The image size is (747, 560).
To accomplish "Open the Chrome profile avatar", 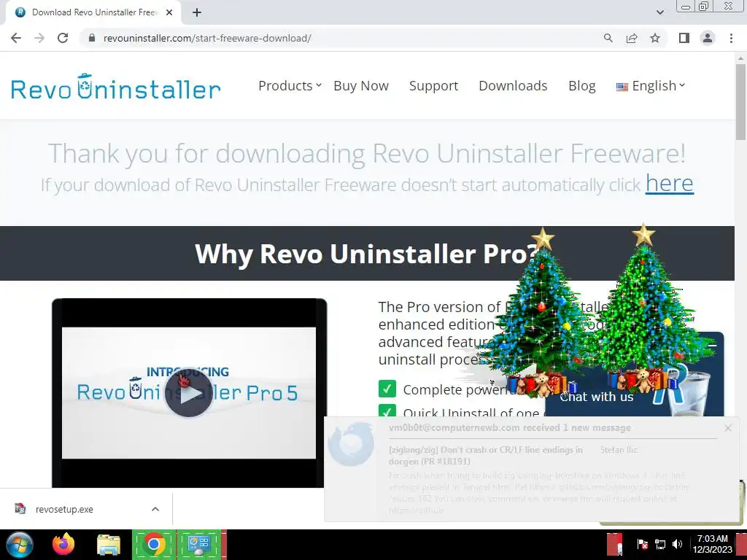I will click(x=708, y=38).
